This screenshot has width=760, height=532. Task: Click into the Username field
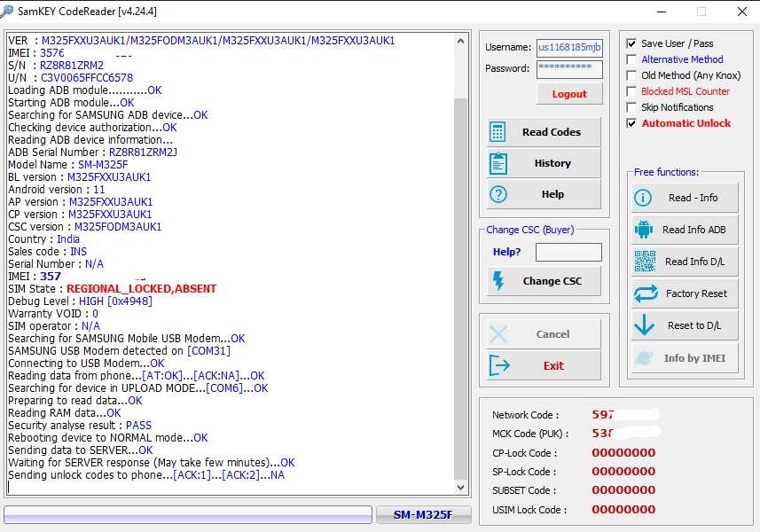point(569,48)
